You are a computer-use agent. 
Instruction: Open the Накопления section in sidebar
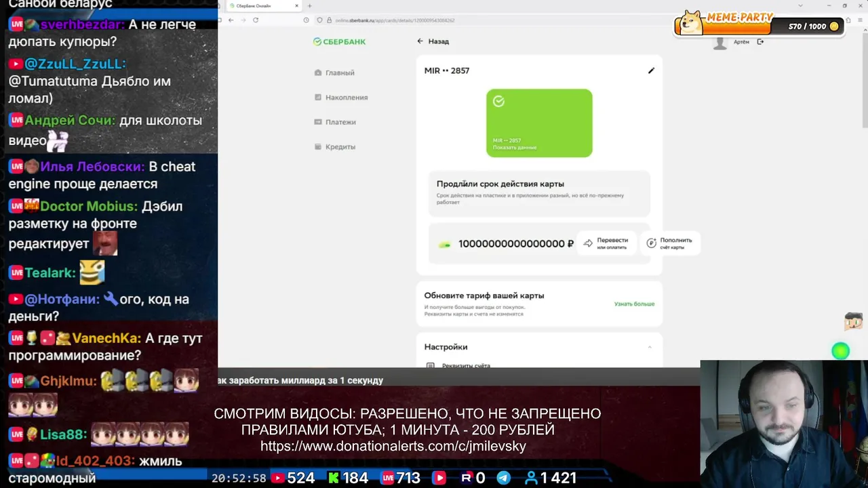tap(341, 98)
